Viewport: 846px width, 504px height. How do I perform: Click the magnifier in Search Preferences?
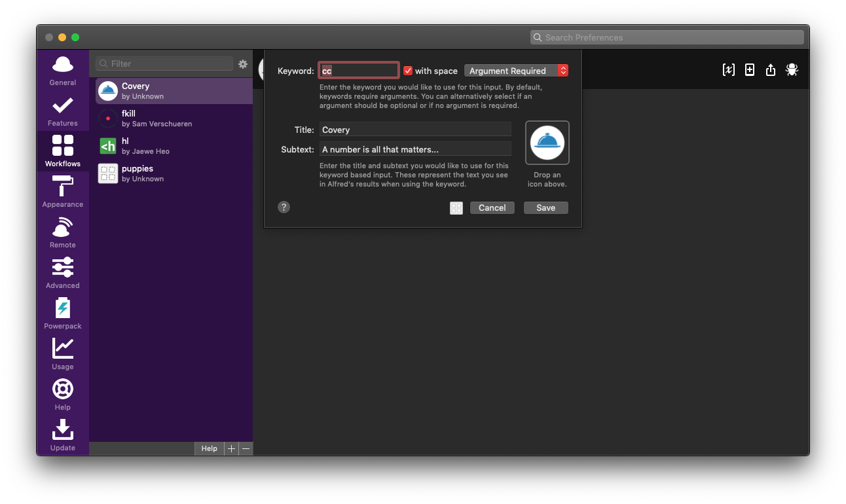[x=538, y=37]
